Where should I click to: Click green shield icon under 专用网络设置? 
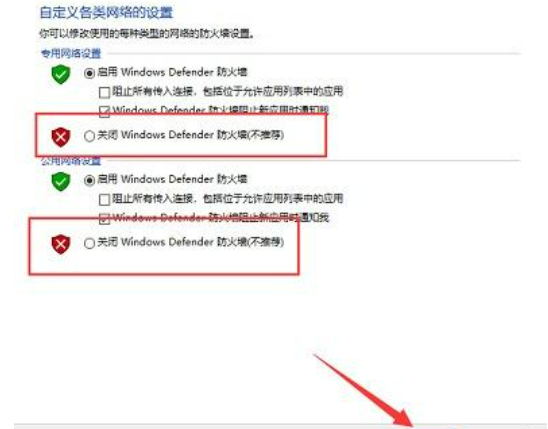pos(60,74)
